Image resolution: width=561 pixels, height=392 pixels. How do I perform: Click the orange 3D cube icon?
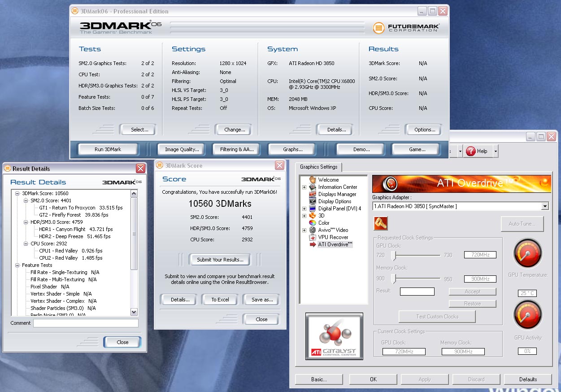(313, 216)
